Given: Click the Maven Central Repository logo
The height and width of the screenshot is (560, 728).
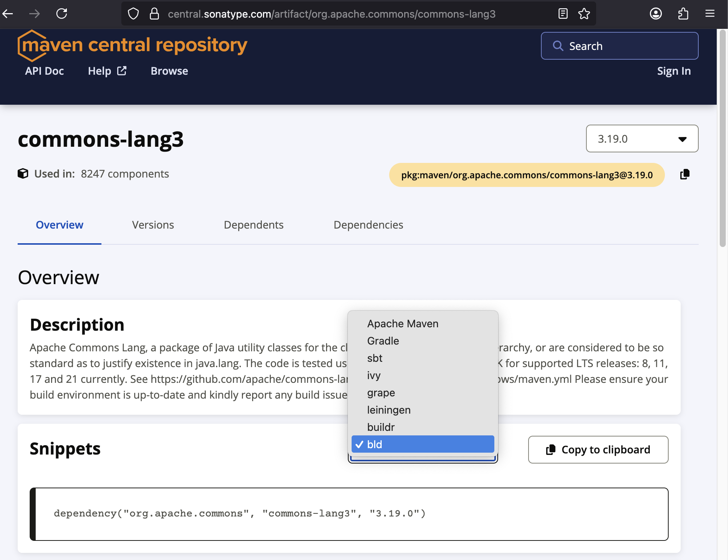Looking at the screenshot, I should (x=132, y=45).
